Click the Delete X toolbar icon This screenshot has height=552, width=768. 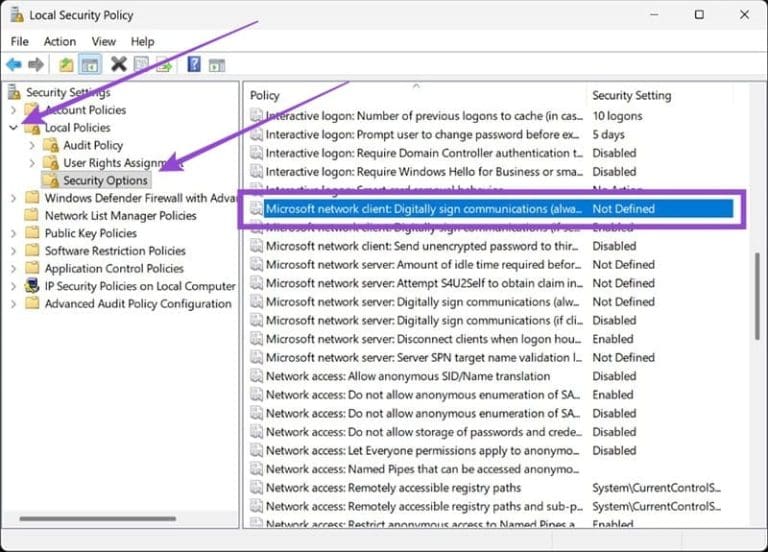(x=119, y=64)
